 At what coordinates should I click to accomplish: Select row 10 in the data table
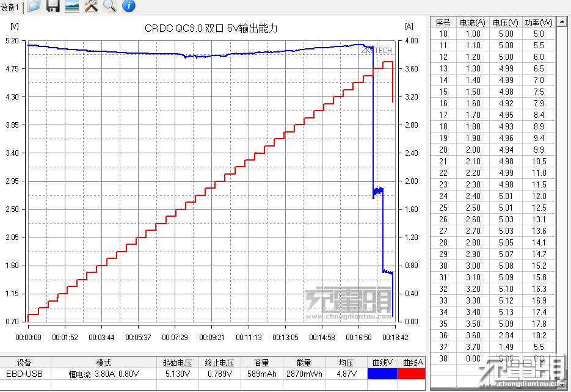pyautogui.click(x=493, y=34)
